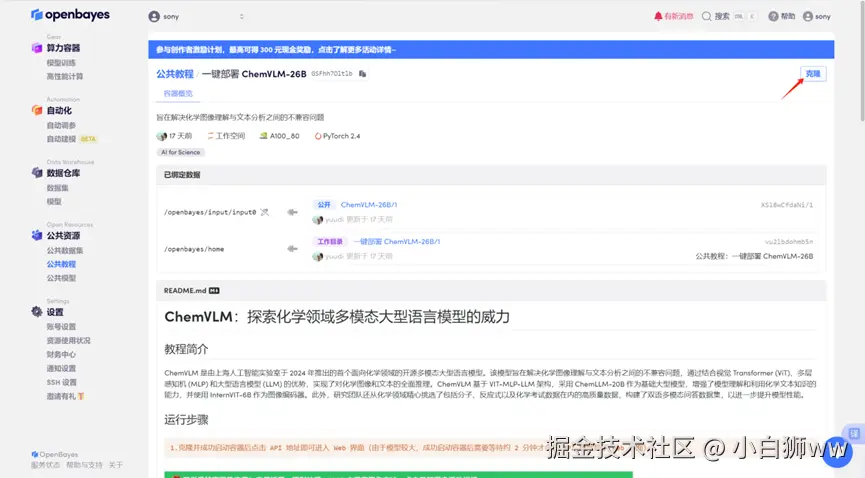Viewport: 865px width, 478px height.
Task: Open the 设置 gear icon
Action: point(37,312)
